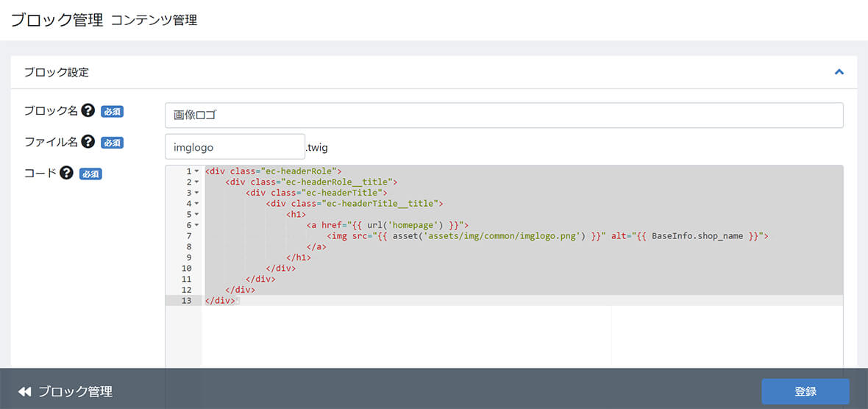Click the 必須 badge next to ファイル名
The height and width of the screenshot is (409, 868).
pyautogui.click(x=112, y=143)
